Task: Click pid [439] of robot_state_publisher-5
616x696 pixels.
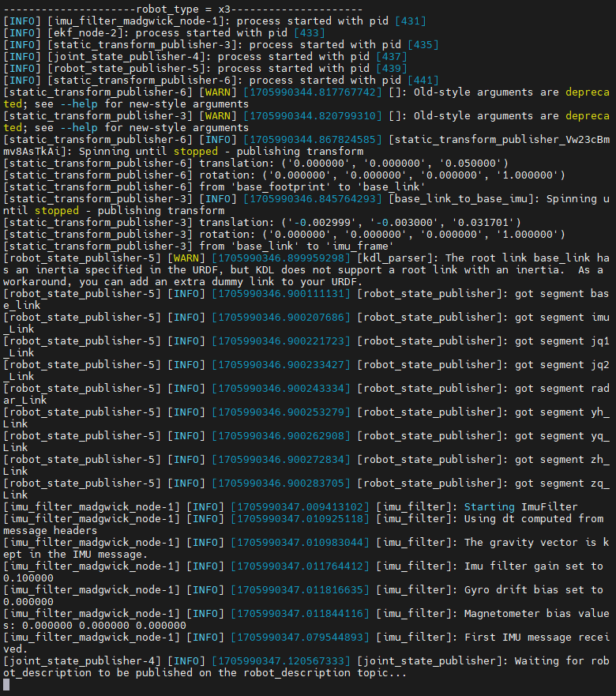Action: tap(392, 69)
